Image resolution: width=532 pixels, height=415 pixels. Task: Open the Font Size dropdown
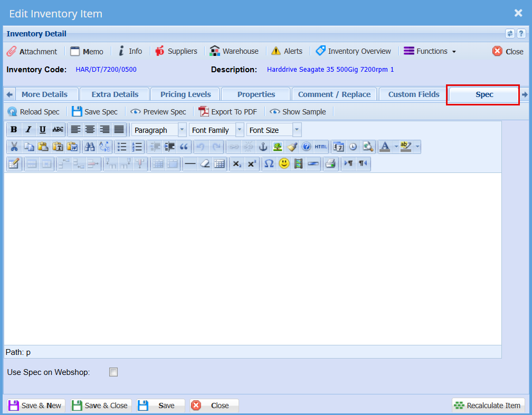pos(297,130)
